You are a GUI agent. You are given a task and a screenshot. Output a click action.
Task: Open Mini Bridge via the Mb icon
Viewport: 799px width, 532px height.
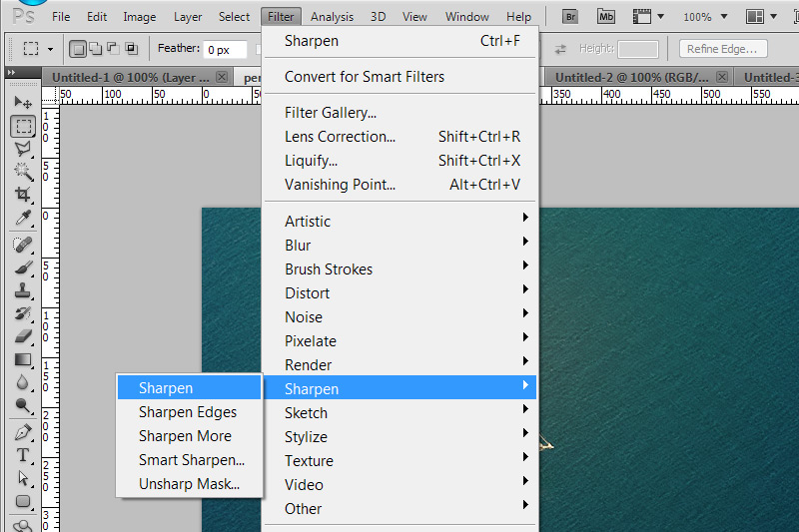605,16
